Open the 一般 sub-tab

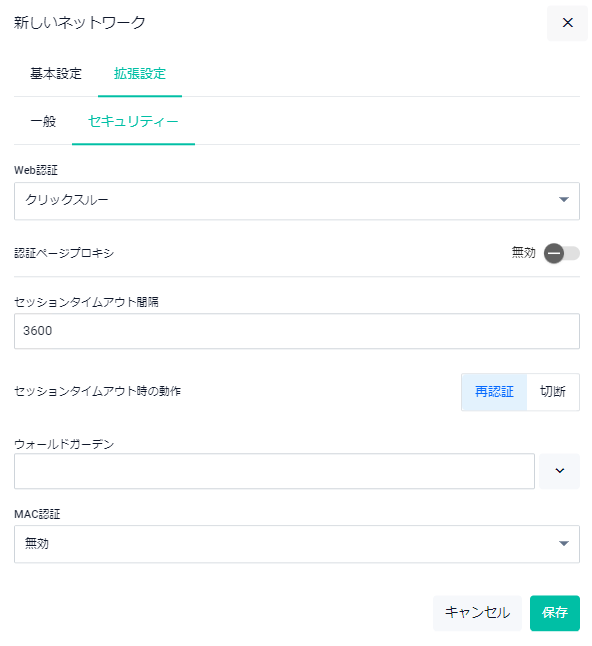(x=43, y=122)
